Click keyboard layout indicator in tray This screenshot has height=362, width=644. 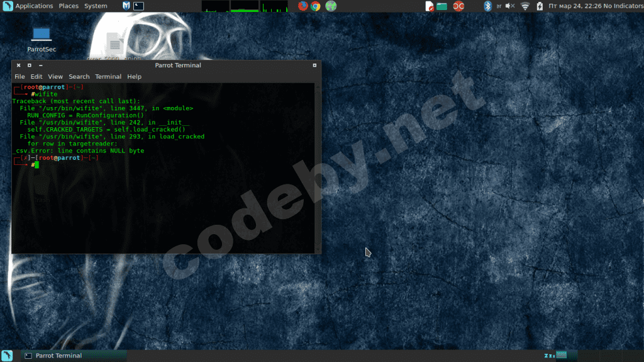[499, 6]
